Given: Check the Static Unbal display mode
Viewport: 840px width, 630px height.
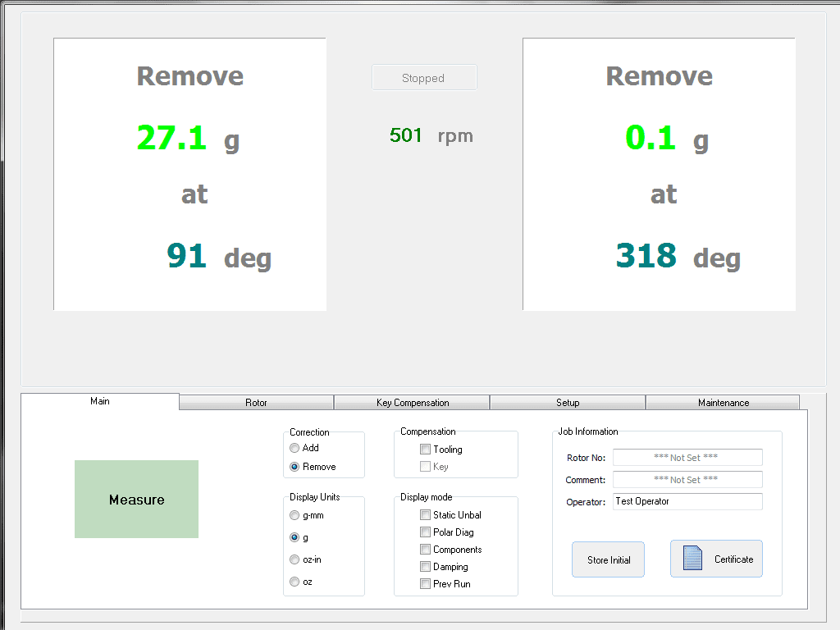Looking at the screenshot, I should pyautogui.click(x=425, y=515).
